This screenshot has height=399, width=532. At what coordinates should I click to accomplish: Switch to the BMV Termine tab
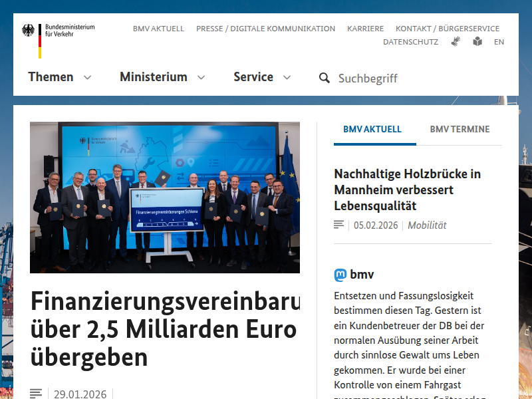[x=460, y=129]
